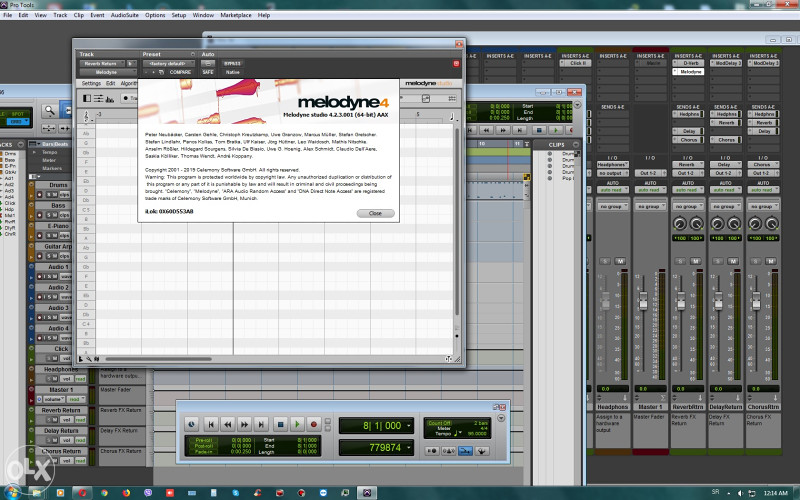Open the AudioSuite menu
The height and width of the screenshot is (500, 800).
(x=125, y=15)
